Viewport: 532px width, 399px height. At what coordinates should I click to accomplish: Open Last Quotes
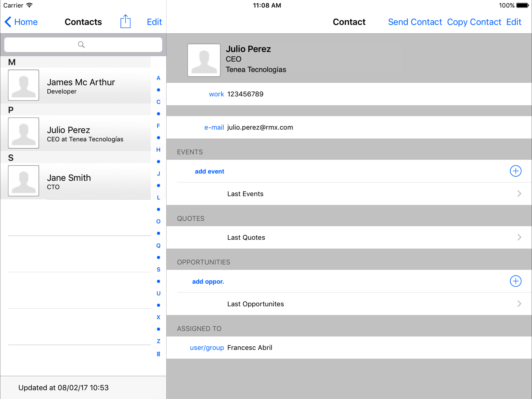click(x=349, y=237)
